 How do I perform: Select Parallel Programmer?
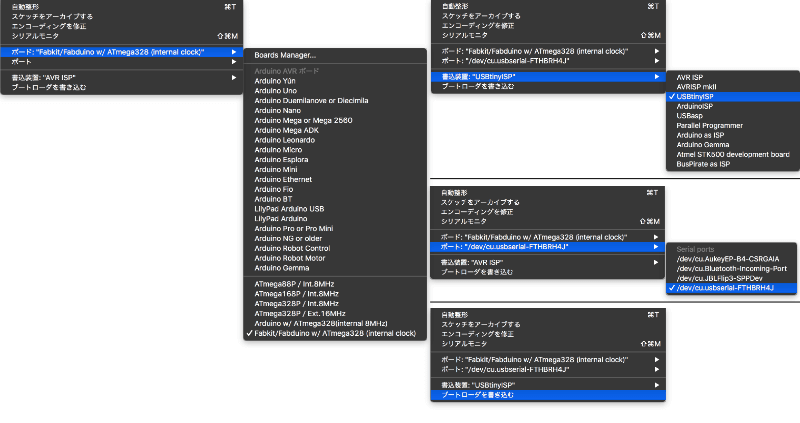click(733, 126)
